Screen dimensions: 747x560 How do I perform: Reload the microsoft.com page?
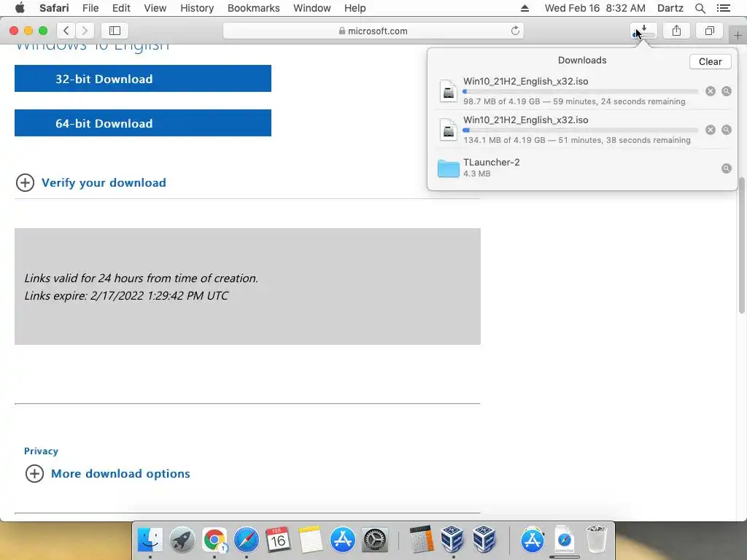[x=515, y=31]
